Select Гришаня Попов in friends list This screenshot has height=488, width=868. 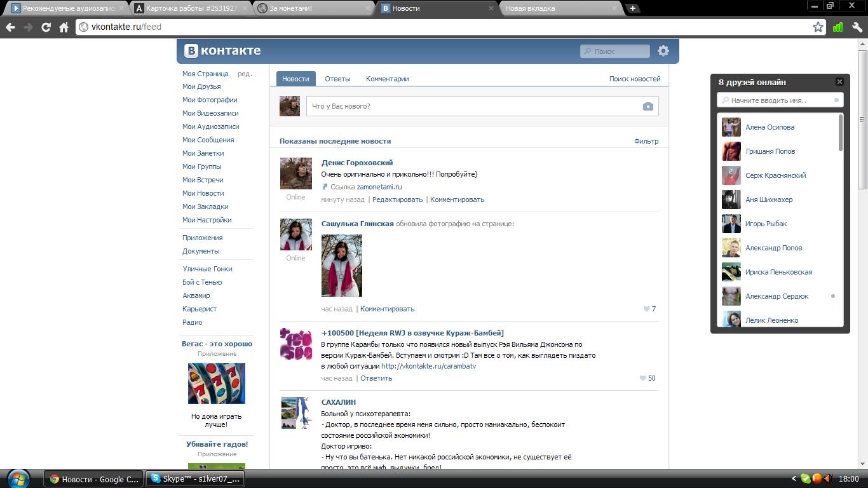click(770, 151)
